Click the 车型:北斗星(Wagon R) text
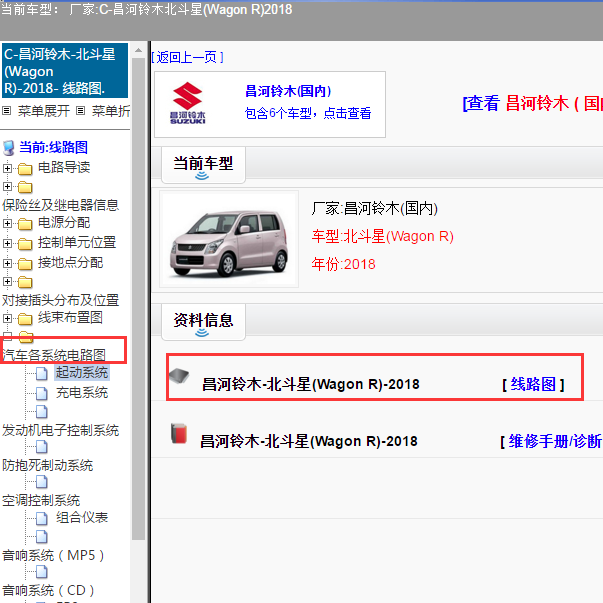The image size is (603, 603). (383, 236)
